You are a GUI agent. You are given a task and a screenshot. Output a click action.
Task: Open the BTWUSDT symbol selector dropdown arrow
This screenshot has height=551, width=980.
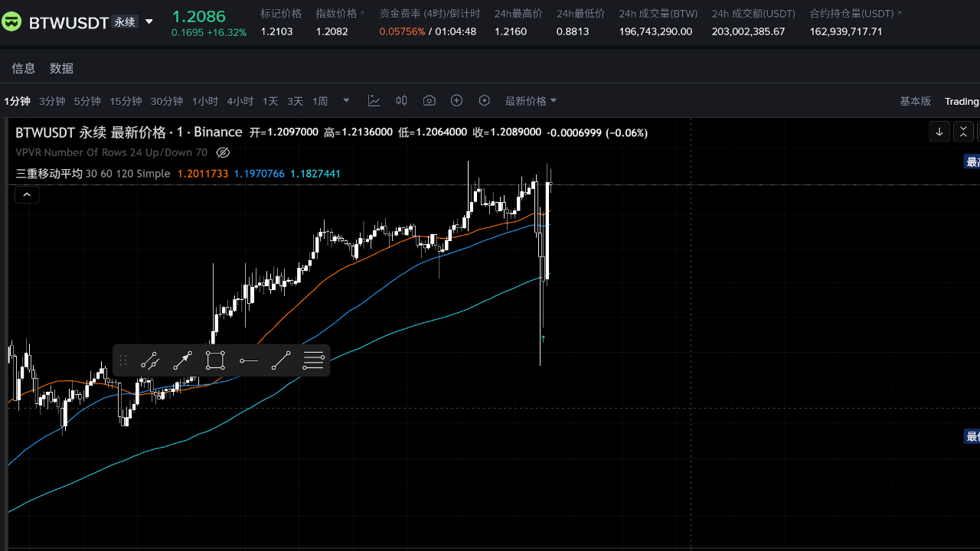(149, 22)
